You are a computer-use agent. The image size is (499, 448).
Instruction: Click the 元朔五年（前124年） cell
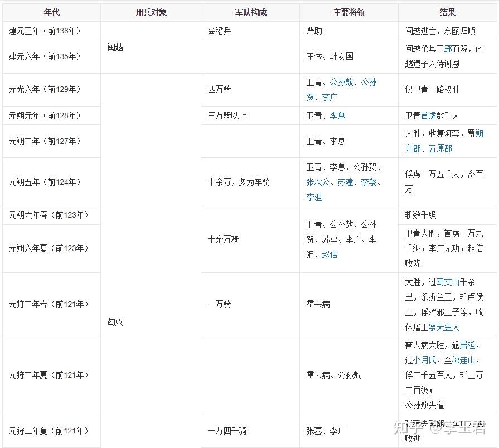click(52, 182)
